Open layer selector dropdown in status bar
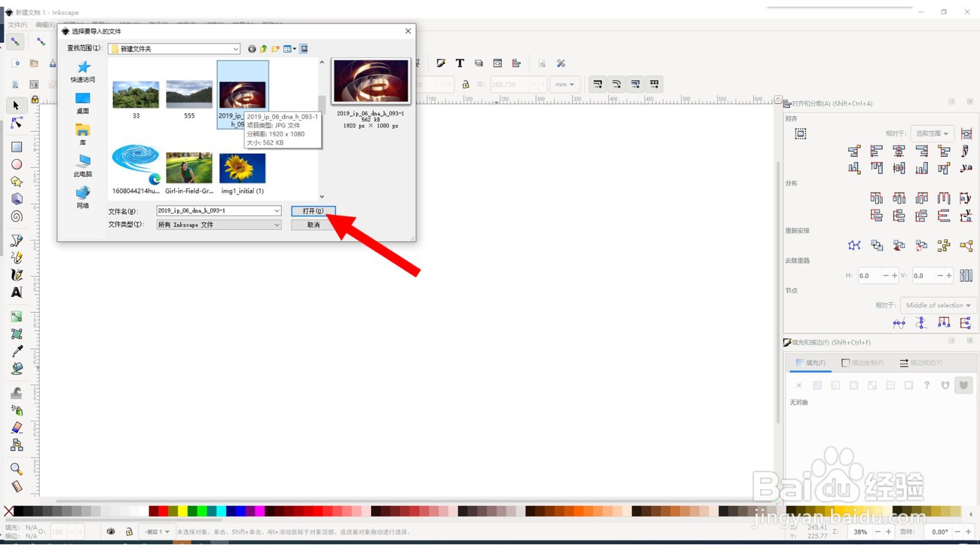The image size is (980, 551). [x=157, y=531]
